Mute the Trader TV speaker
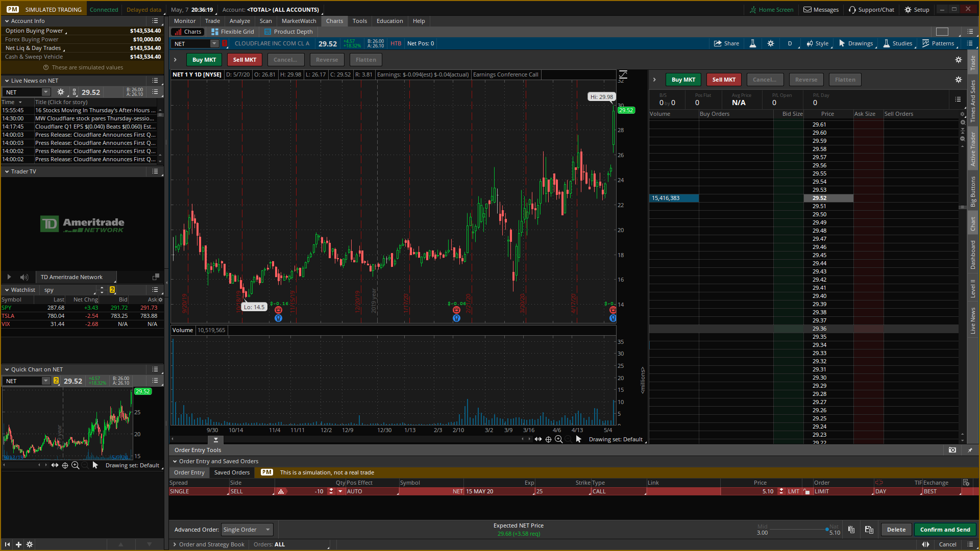The image size is (980, 551). pos(24,277)
